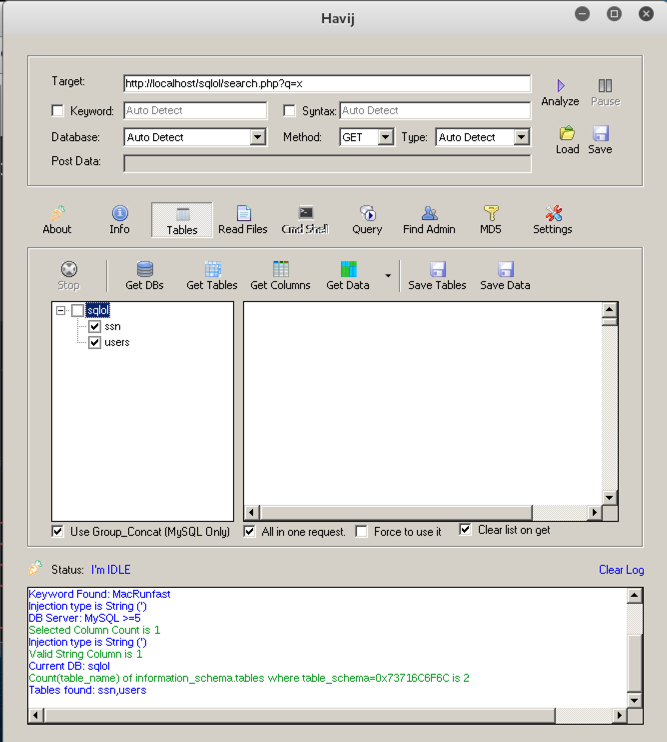Collapse the sqlol tree node

(61, 310)
